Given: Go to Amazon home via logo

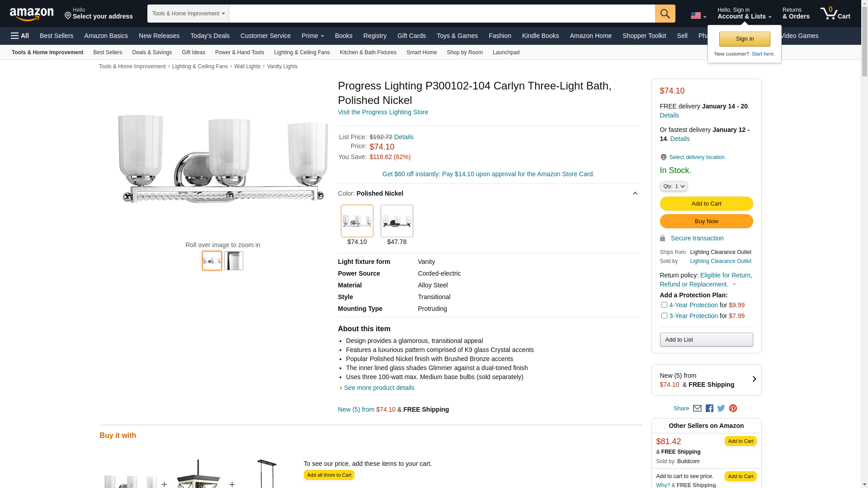Looking at the screenshot, I should point(32,14).
